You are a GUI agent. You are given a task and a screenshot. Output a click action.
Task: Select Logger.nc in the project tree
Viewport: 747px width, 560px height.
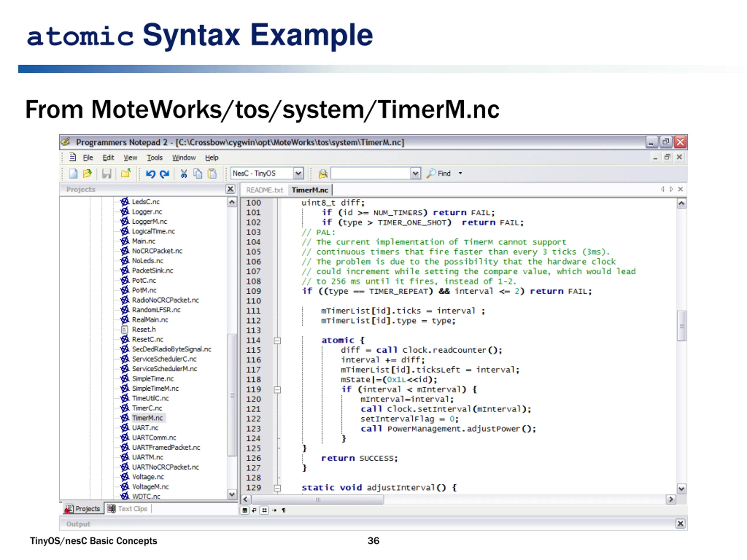point(147,212)
